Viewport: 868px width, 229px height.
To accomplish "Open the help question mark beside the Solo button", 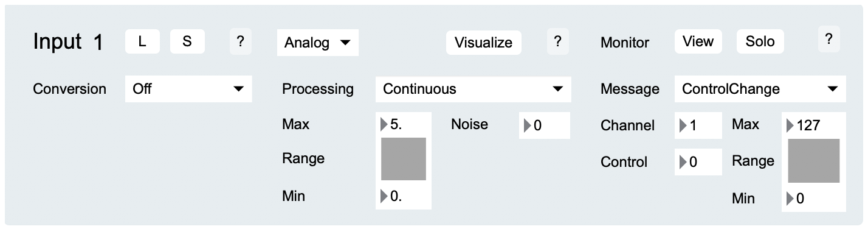I will pos(829,40).
